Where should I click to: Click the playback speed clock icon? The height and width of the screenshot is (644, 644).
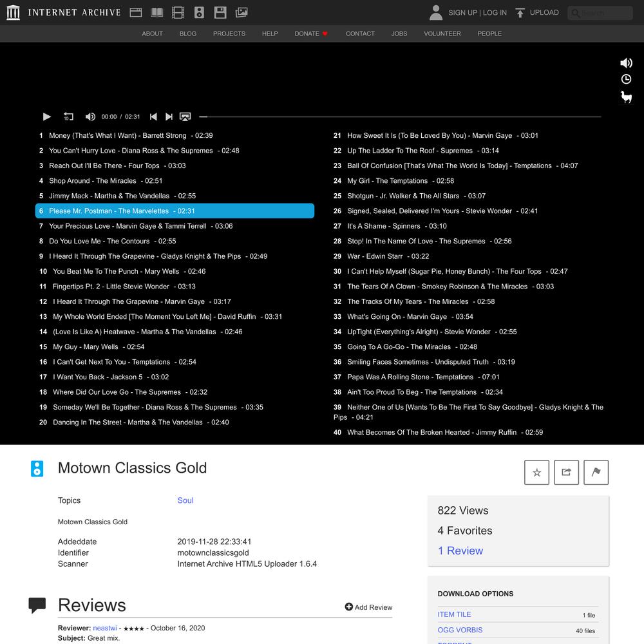[x=626, y=79]
